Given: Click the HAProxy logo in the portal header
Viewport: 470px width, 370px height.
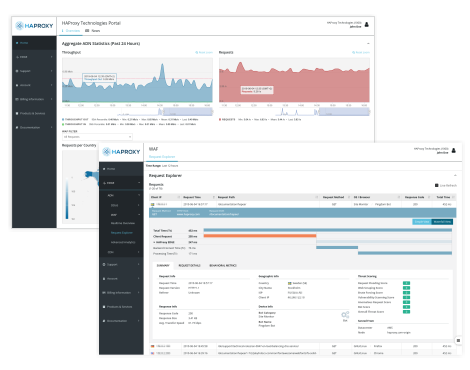Looking at the screenshot, I should (34, 26).
